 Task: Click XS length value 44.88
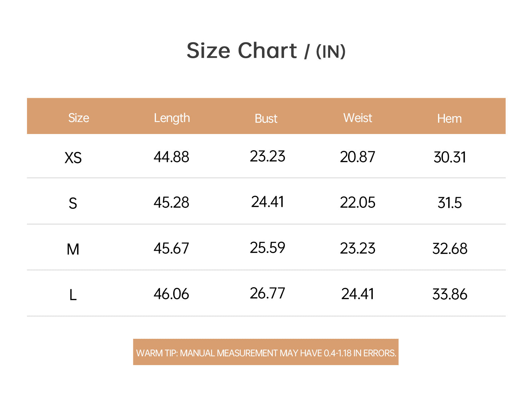coord(171,157)
